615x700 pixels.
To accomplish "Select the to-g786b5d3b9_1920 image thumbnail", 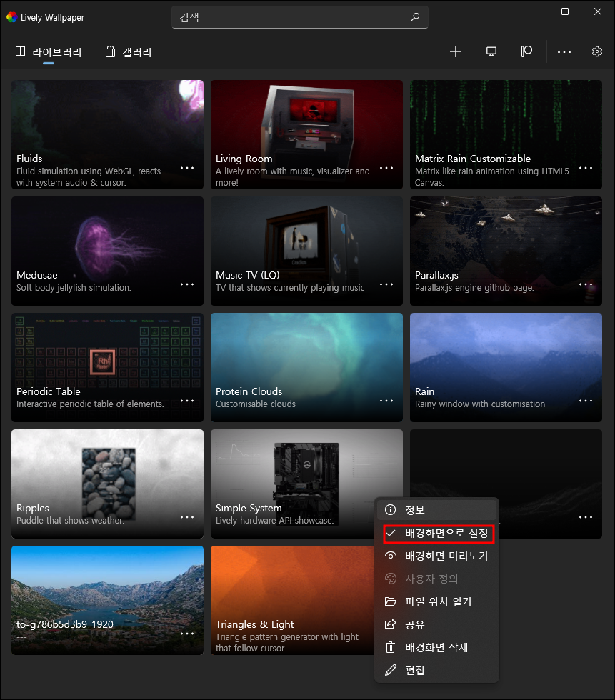I will coord(108,601).
